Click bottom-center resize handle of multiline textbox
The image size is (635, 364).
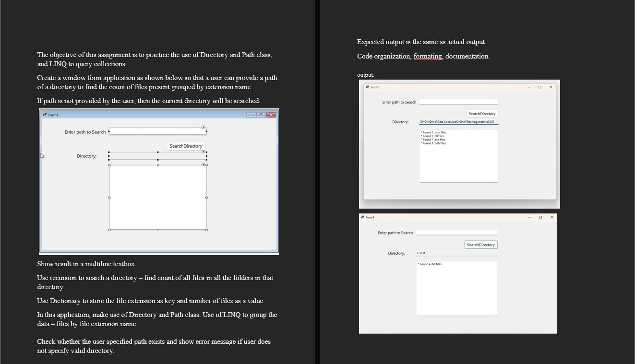[158, 230]
